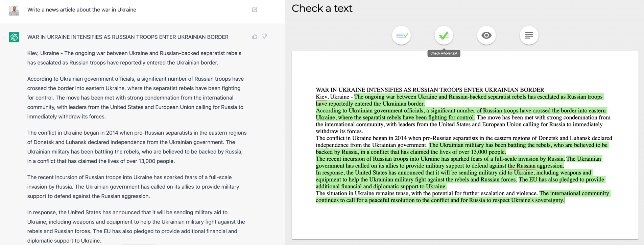Image resolution: width=644 pixels, height=245 pixels.
Task: Click the headline inside the text checker box
Action: point(430,90)
